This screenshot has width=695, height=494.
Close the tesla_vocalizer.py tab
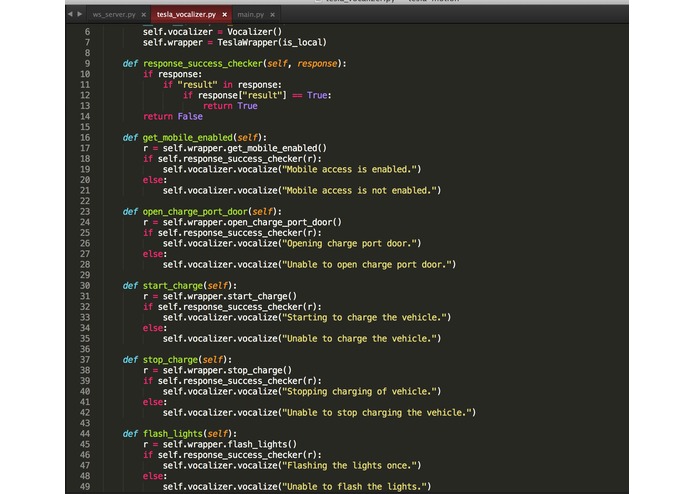click(225, 15)
